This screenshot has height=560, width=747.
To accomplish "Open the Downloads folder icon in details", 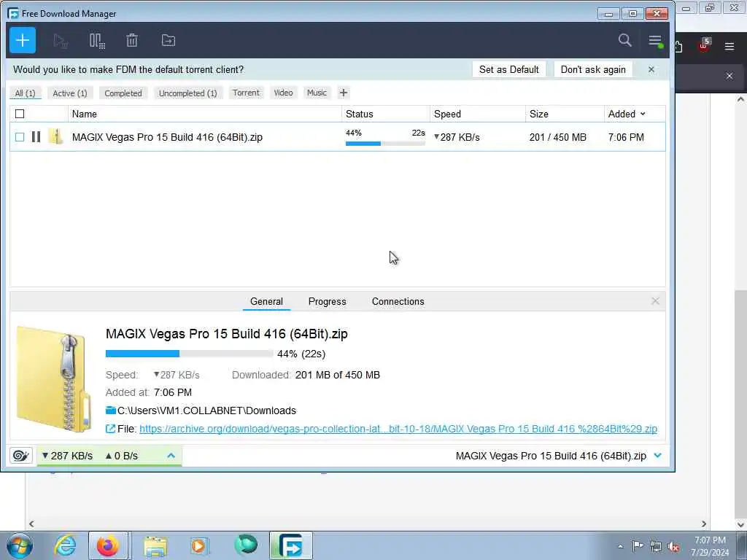I will (x=111, y=411).
